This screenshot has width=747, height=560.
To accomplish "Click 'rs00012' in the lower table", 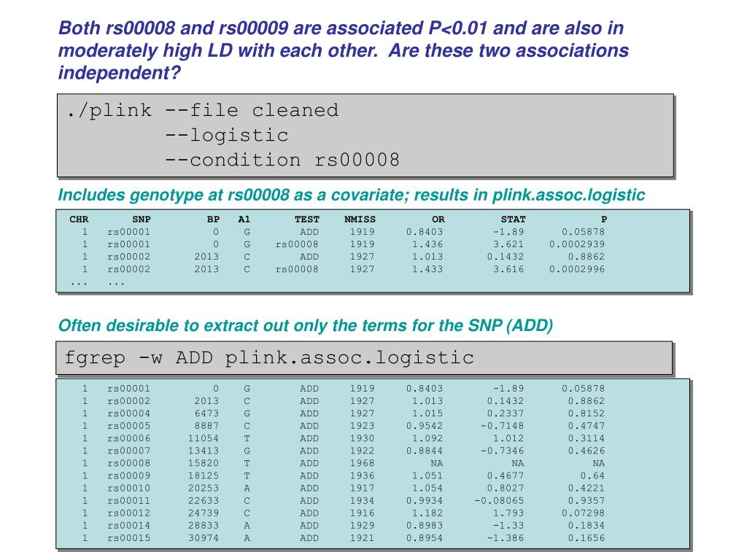I will [x=128, y=513].
